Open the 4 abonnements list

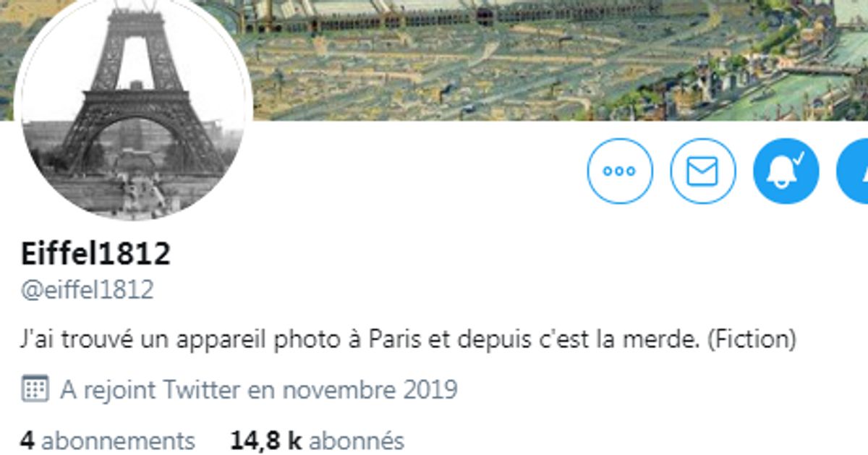point(107,440)
